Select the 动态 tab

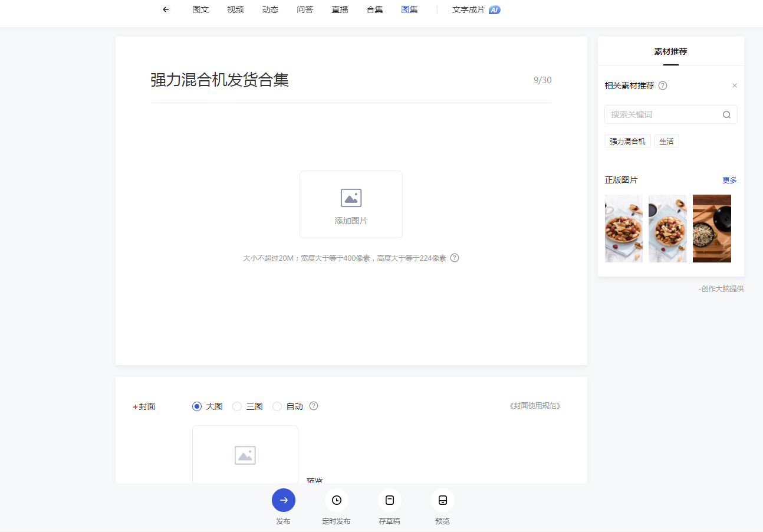click(x=270, y=9)
